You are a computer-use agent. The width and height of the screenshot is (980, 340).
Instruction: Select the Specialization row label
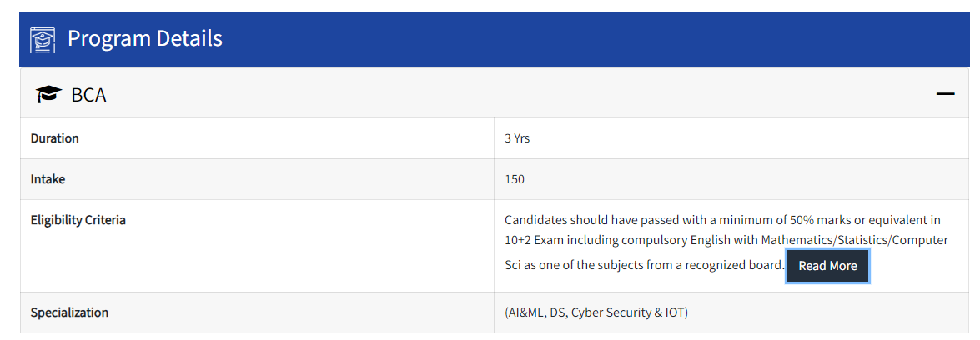click(x=69, y=312)
